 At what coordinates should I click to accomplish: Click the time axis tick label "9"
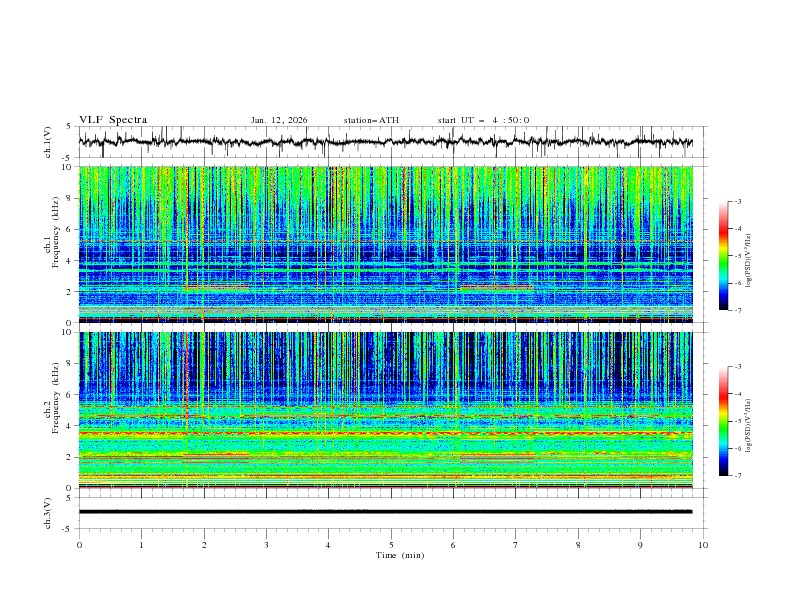coord(640,545)
